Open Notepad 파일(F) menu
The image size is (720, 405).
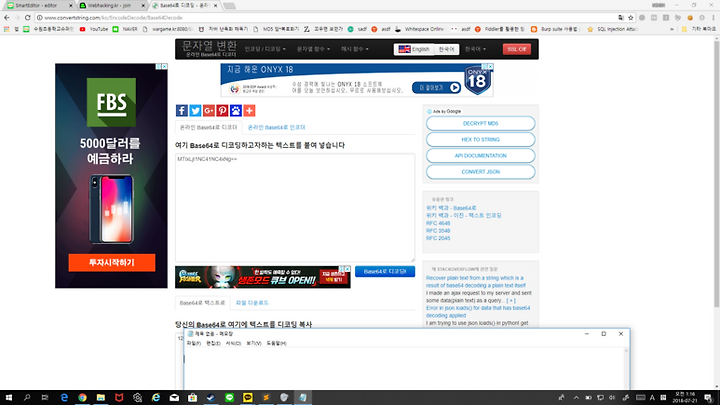[194, 343]
